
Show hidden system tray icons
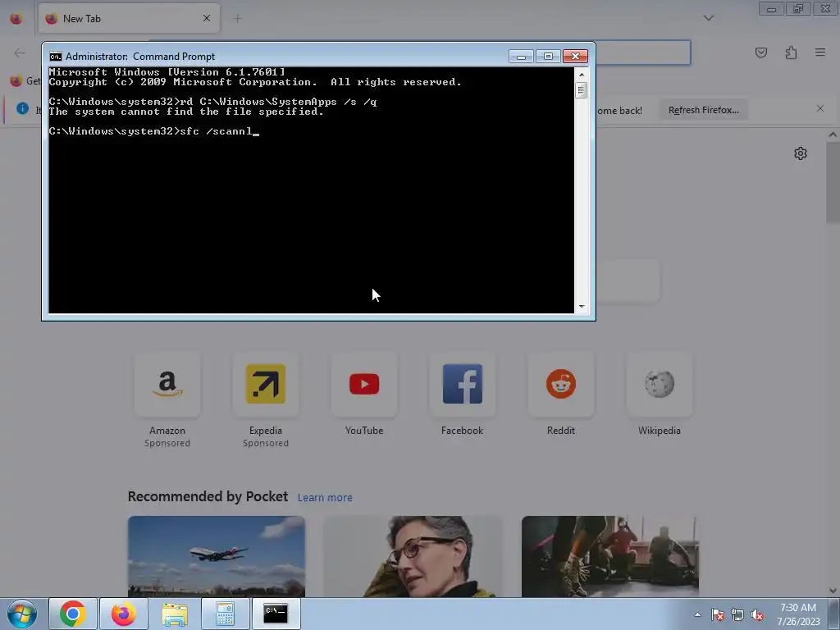(697, 614)
